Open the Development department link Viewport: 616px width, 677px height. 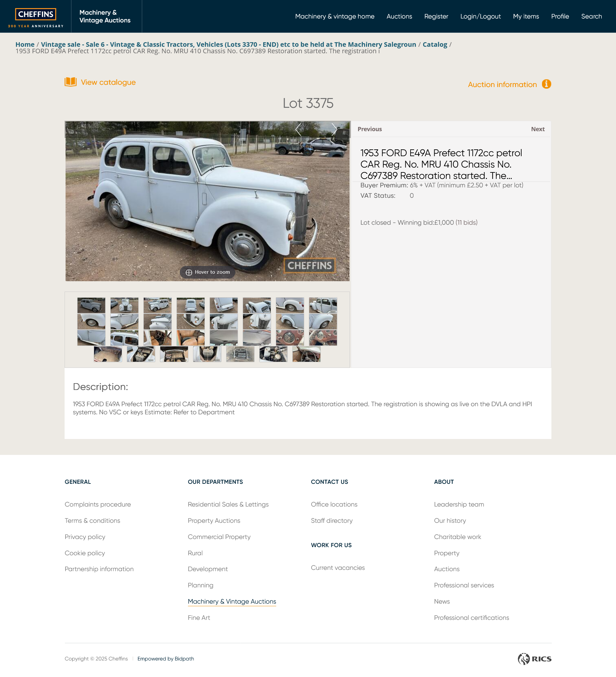[x=207, y=569]
